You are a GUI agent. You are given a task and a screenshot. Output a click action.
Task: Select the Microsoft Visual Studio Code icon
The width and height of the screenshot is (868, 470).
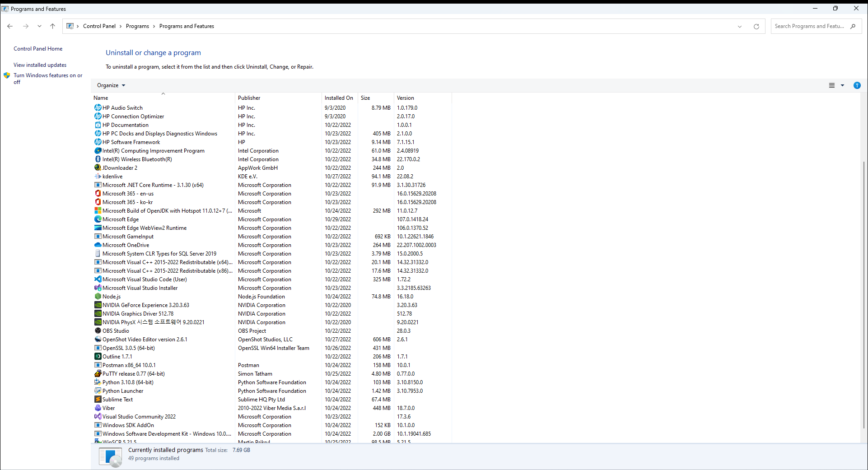click(98, 279)
